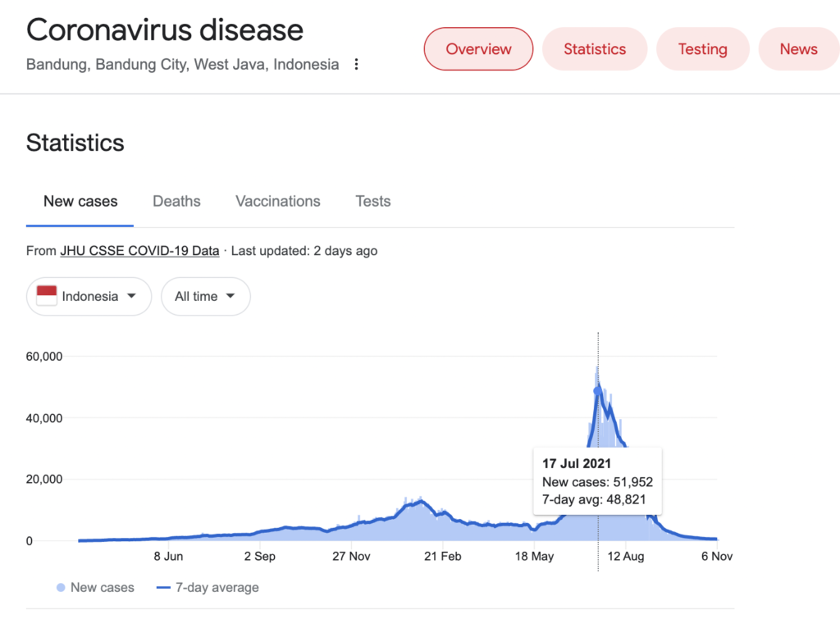Viewport: 840px width, 619px height.
Task: Switch to the Deaths tab
Action: [x=176, y=201]
